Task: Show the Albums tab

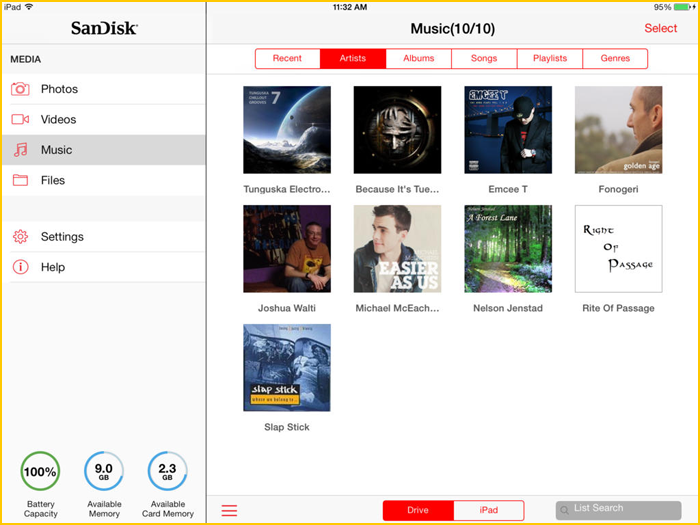Action: tap(419, 59)
